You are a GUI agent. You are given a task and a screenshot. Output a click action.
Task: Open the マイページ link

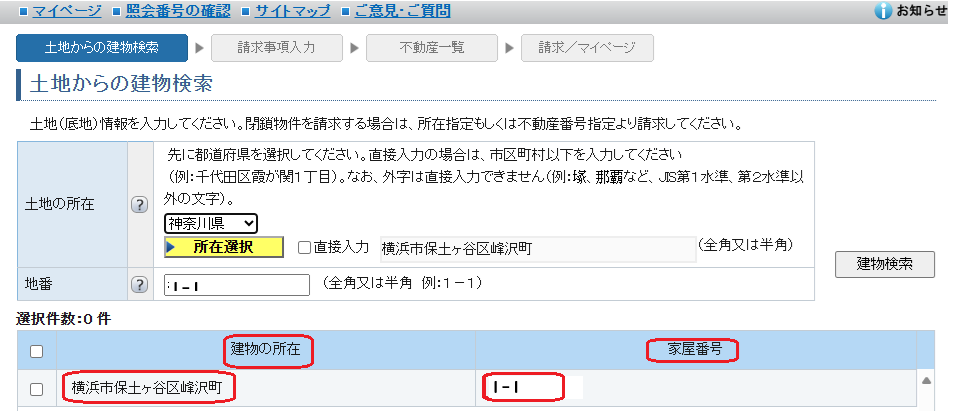tap(66, 11)
